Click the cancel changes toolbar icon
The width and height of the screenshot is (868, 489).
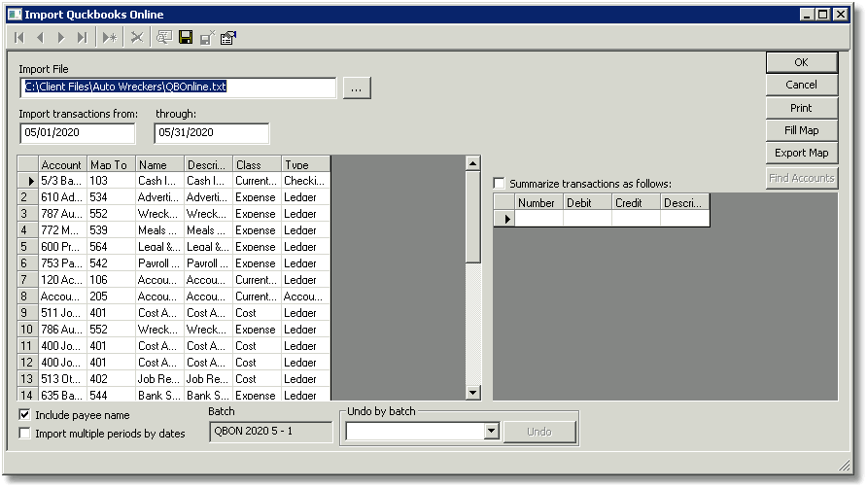point(207,38)
